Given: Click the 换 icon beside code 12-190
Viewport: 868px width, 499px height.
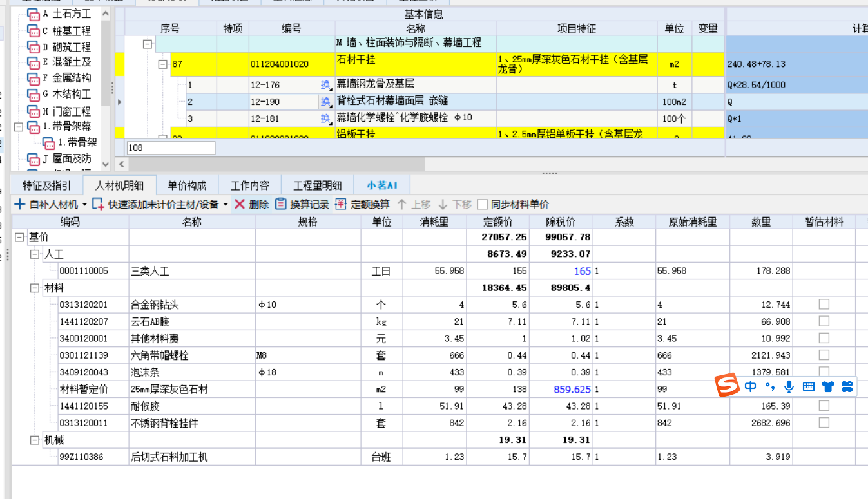Looking at the screenshot, I should pos(325,102).
